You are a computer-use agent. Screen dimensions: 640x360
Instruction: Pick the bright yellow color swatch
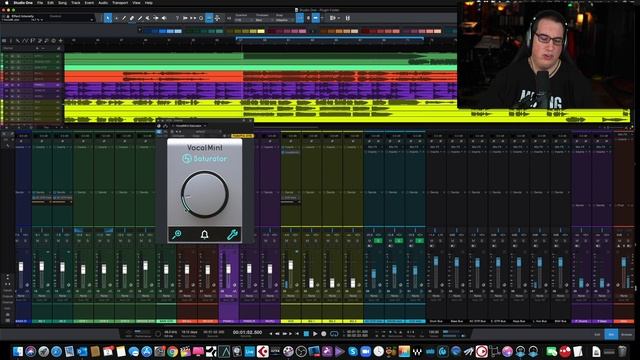tap(261, 31)
